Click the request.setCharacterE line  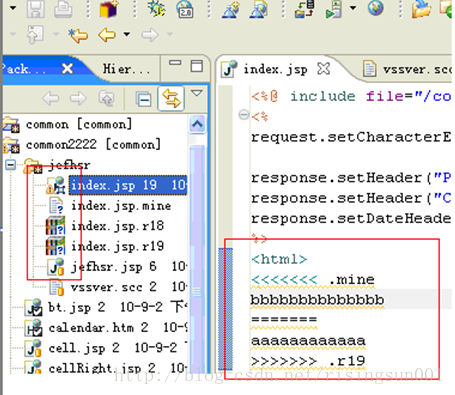tap(351, 137)
